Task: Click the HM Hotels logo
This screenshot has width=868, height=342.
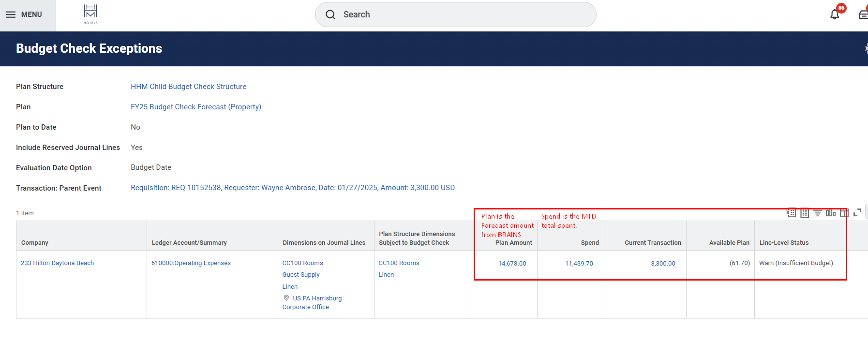Action: click(x=90, y=14)
